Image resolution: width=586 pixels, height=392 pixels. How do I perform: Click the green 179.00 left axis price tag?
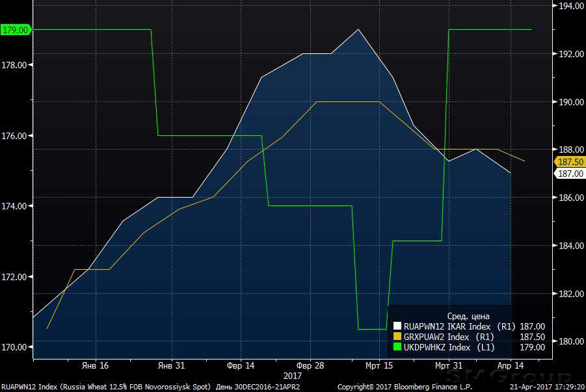click(15, 29)
